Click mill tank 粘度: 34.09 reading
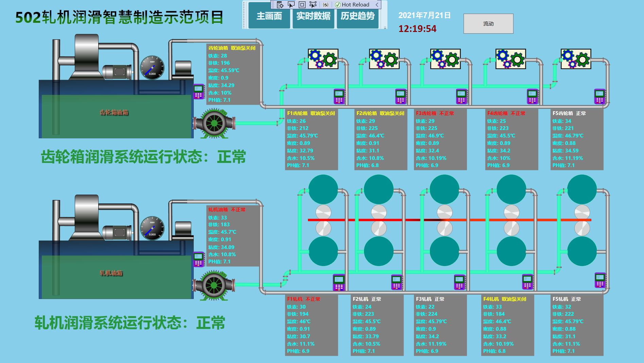This screenshot has width=644, height=363. (x=221, y=247)
